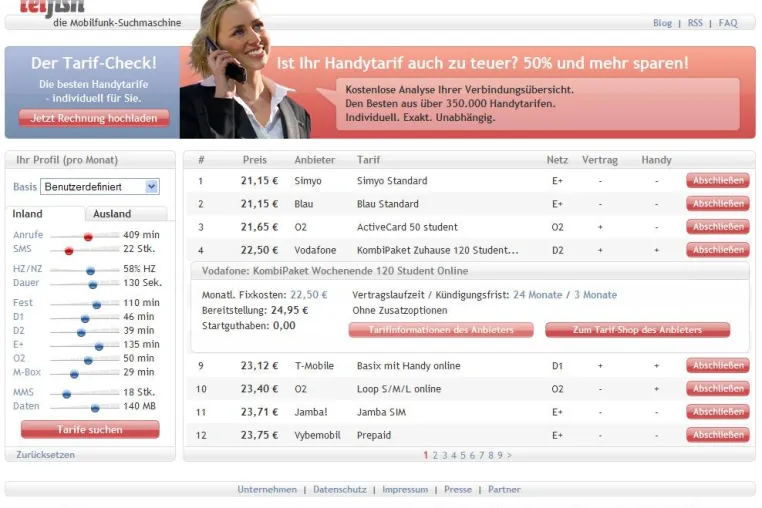Go to results page 3
Image resolution: width=762 pixels, height=508 pixels.
tap(444, 455)
